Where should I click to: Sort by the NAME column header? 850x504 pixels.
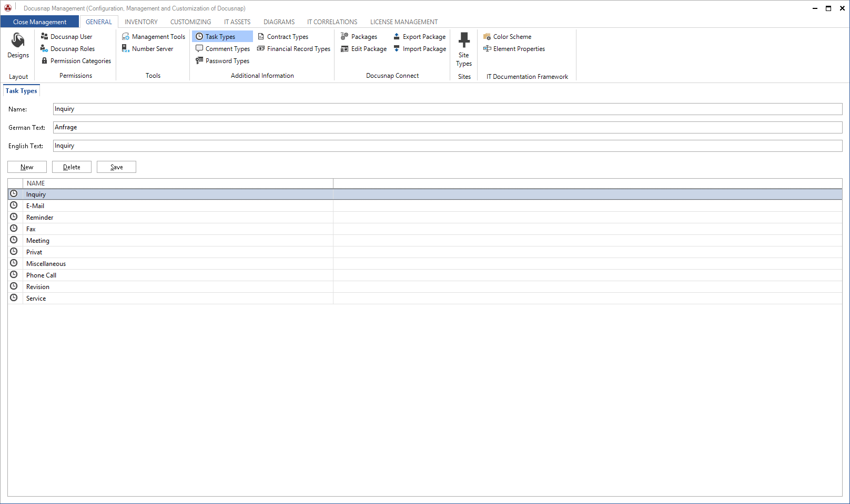(178, 183)
